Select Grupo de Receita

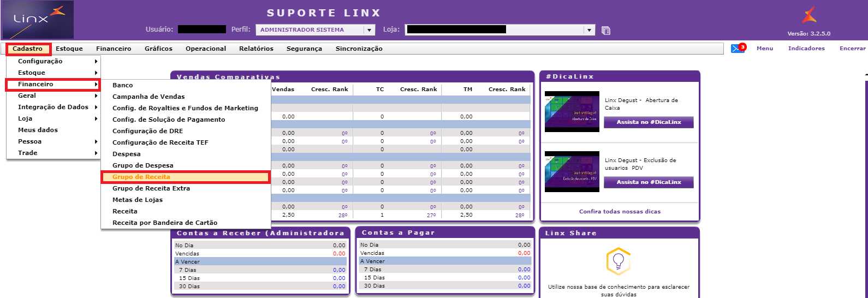(186, 177)
